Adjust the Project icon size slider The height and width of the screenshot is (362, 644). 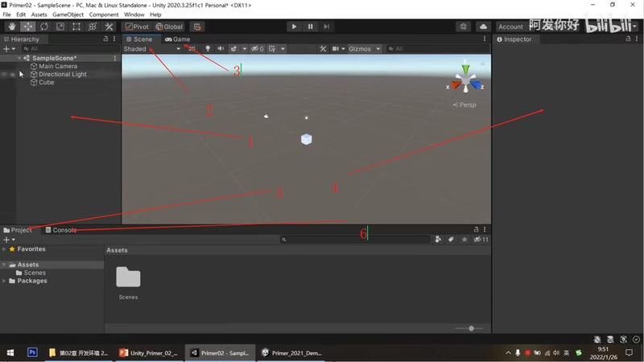click(469, 328)
